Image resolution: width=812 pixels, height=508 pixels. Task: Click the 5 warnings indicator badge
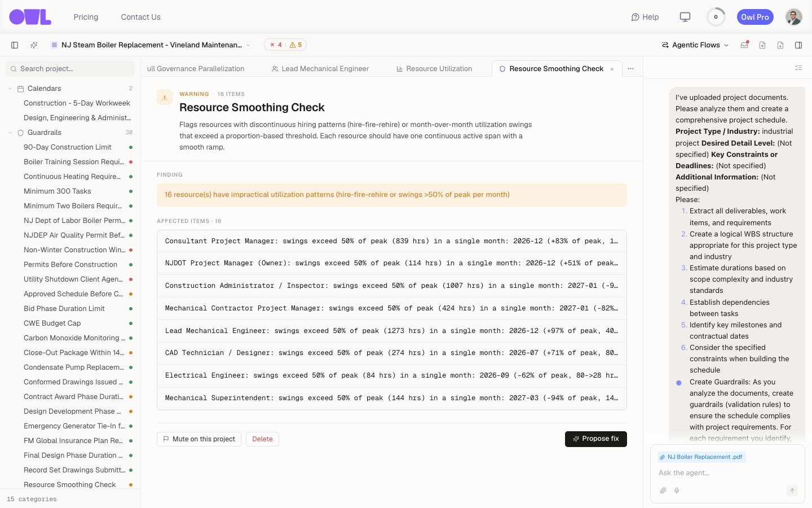click(x=296, y=45)
